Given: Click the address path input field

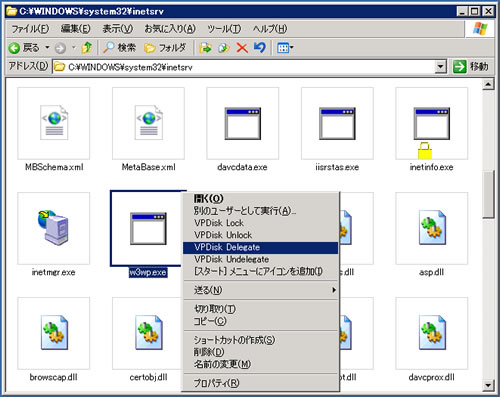Looking at the screenshot, I should pos(245,67).
